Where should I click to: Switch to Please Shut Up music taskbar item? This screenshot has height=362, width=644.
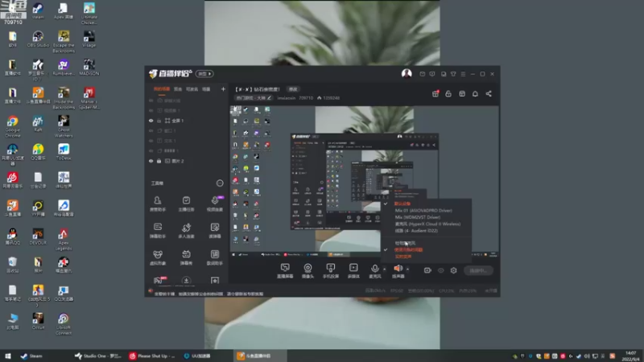coord(152,356)
